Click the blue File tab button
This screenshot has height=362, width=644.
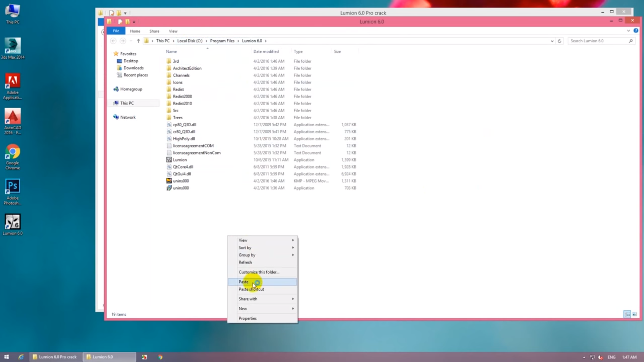coord(116,31)
